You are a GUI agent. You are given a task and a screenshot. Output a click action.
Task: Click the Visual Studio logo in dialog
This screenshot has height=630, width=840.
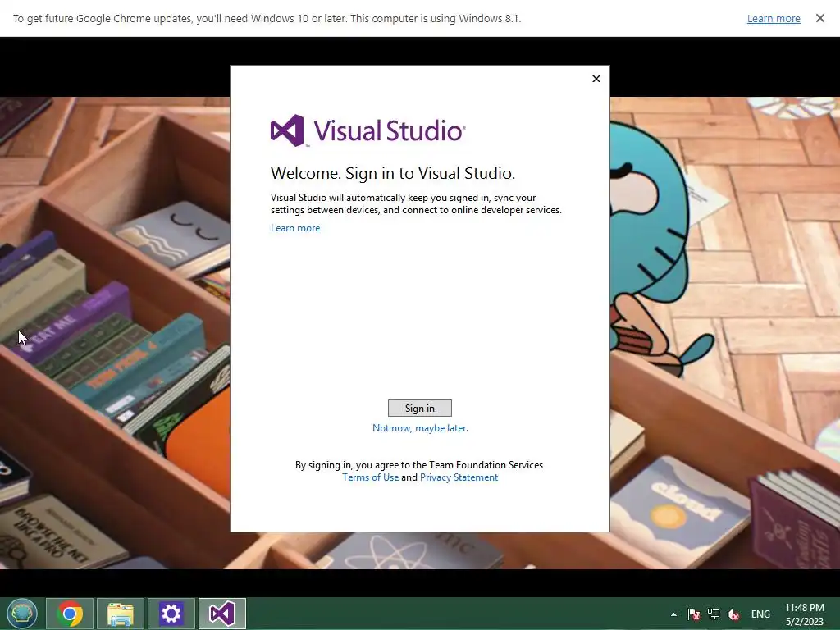click(368, 130)
